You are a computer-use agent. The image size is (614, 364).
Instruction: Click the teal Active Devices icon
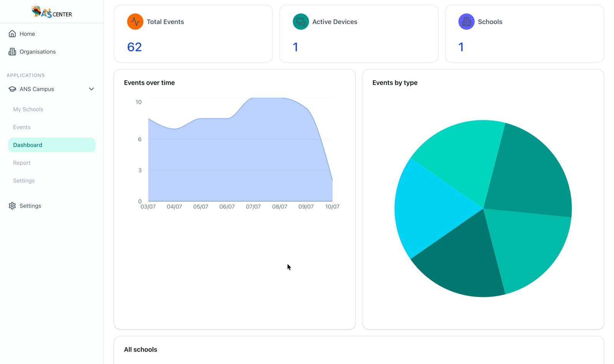pyautogui.click(x=301, y=22)
